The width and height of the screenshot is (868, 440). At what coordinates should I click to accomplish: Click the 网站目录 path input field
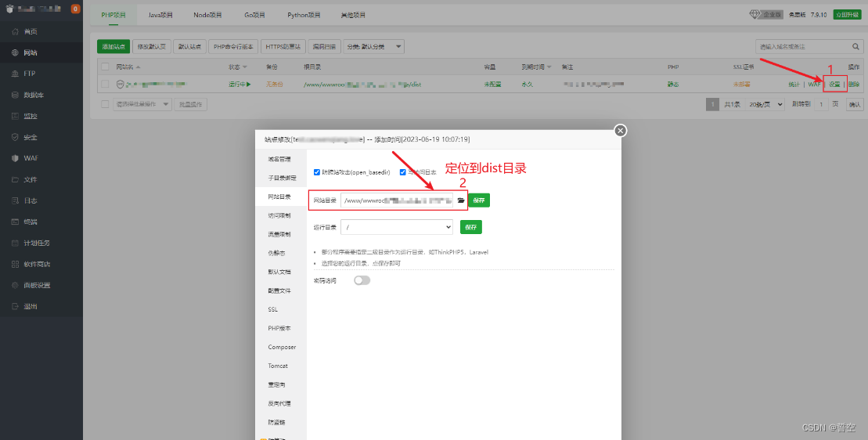(x=397, y=200)
